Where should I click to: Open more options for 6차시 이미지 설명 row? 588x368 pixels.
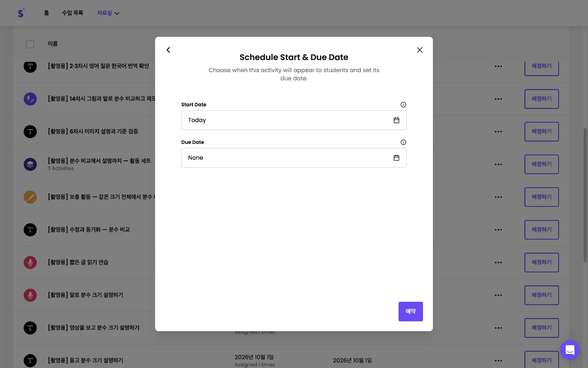[x=498, y=132]
